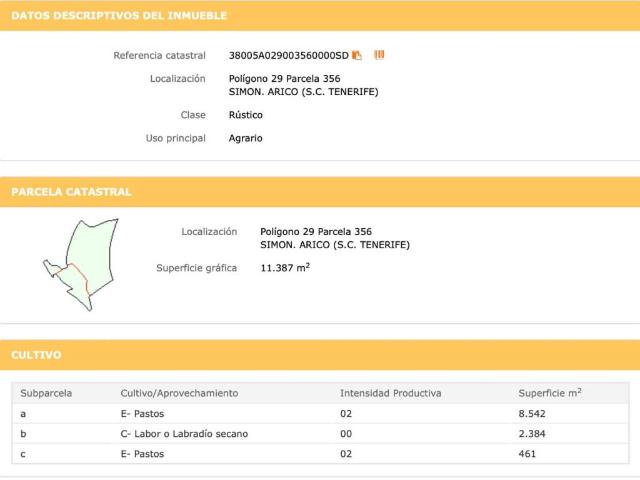Click the 'Intensidad Productiva' column header

[x=391, y=393]
